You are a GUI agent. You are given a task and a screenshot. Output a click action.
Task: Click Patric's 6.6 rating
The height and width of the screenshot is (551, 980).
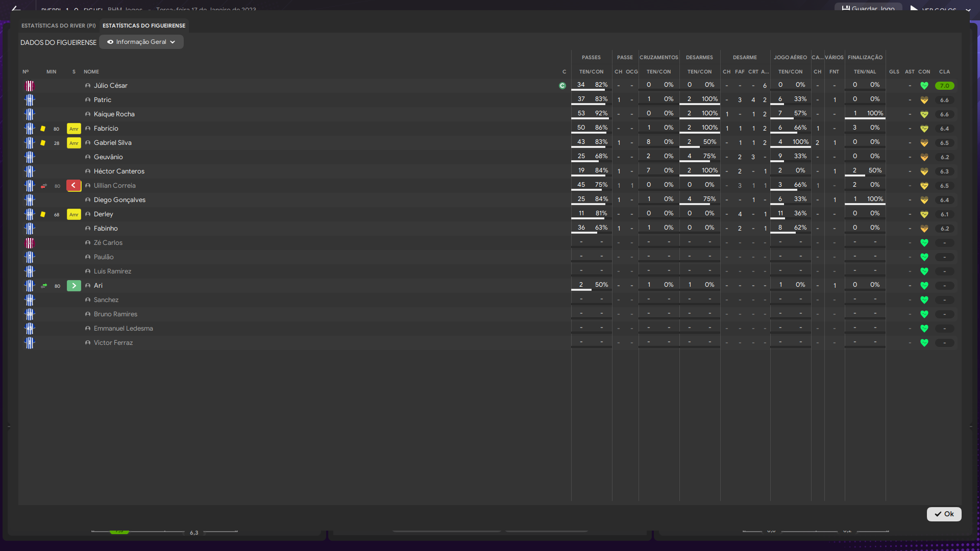(x=945, y=100)
